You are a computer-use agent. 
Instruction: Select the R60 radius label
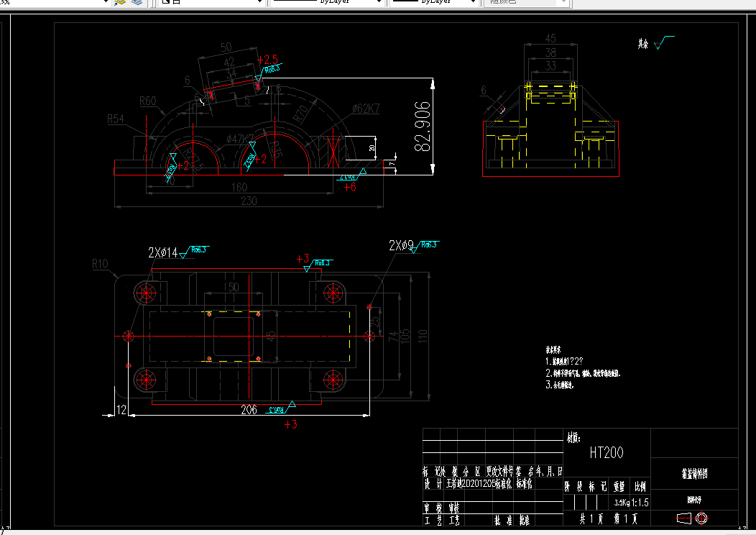(x=148, y=101)
